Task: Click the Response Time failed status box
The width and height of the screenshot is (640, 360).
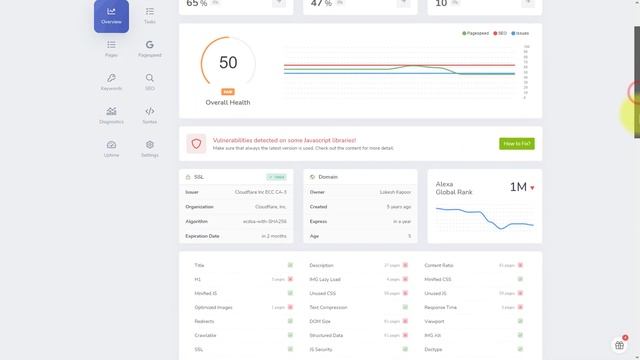Action: coord(520,307)
